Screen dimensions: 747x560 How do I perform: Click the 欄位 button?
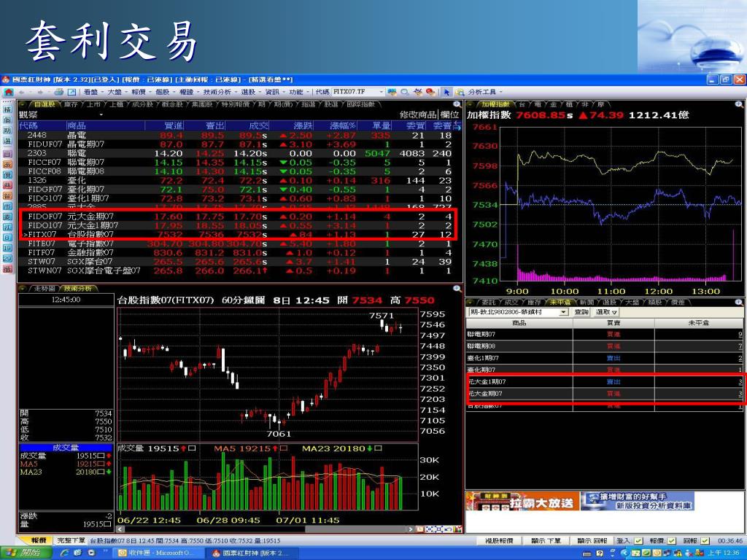coord(449,114)
